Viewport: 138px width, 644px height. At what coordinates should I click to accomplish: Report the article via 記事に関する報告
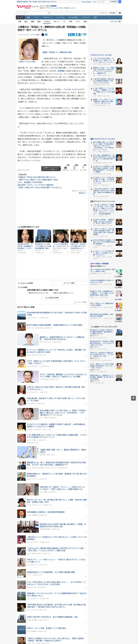click(x=24, y=170)
